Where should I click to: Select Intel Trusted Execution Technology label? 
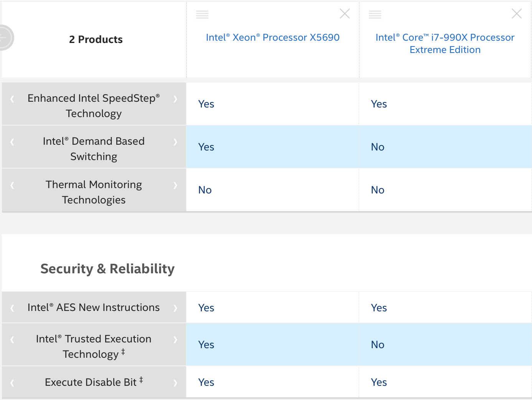(94, 346)
